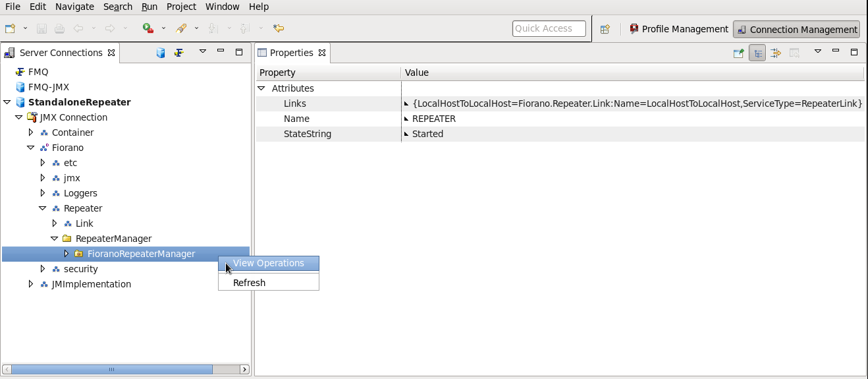Screen dimensions: 868x379
Task: Expand the JMImplementation node
Action: click(30, 284)
